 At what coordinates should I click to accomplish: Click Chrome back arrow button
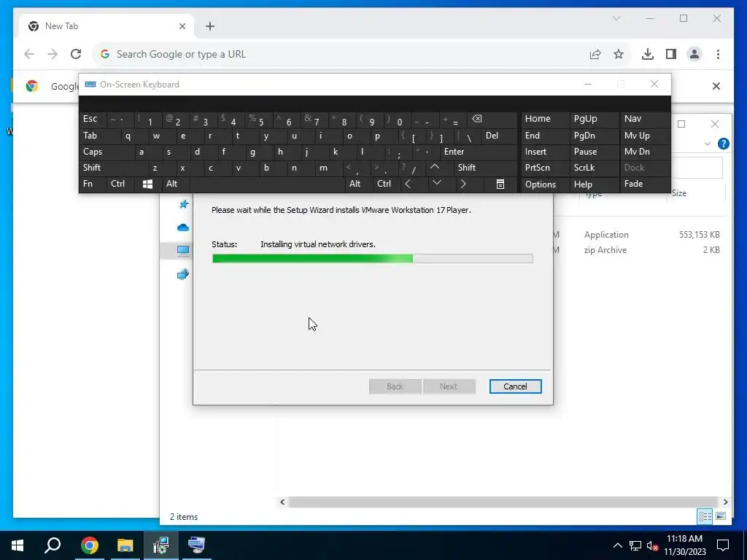point(29,54)
